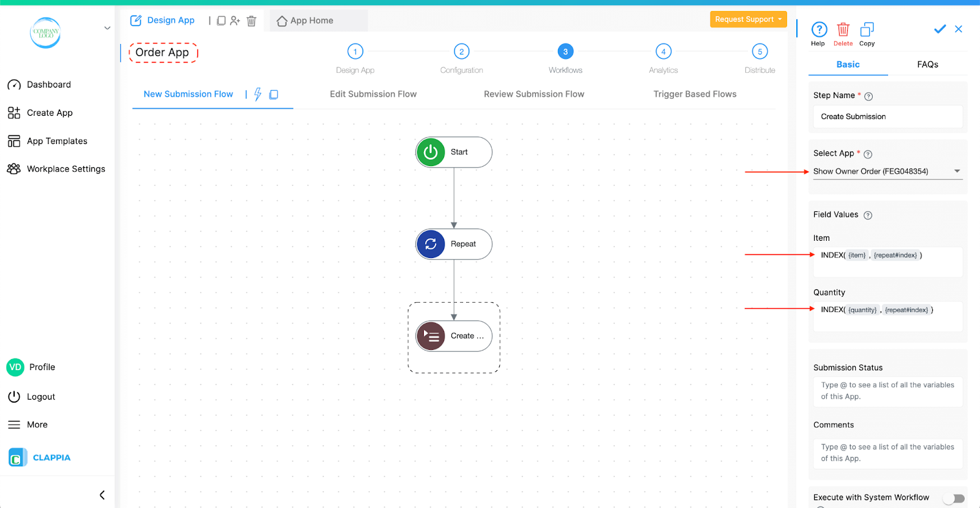
Task: Click the Design App link at top
Action: (x=171, y=20)
